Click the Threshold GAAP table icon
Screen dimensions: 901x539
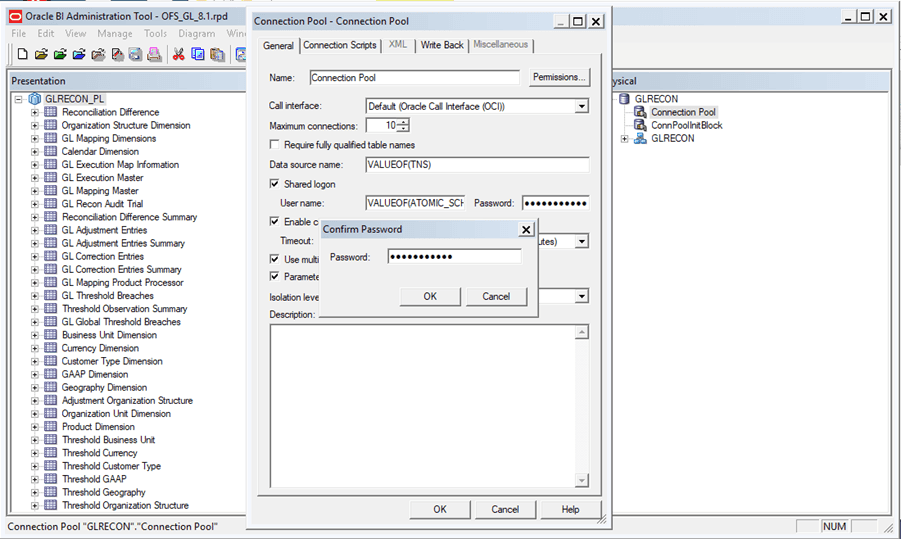point(51,479)
